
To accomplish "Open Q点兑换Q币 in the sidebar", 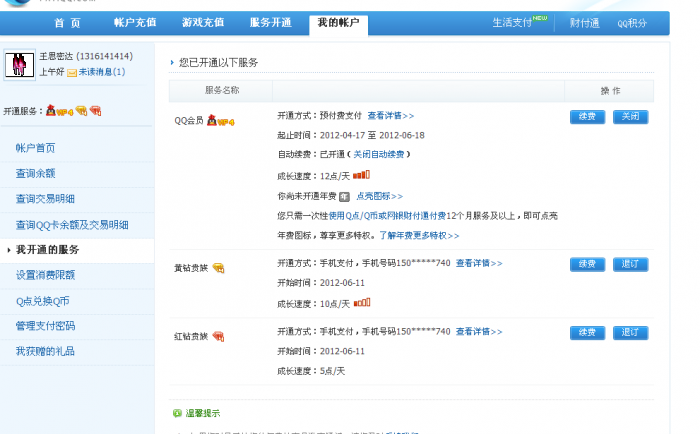I will [43, 301].
